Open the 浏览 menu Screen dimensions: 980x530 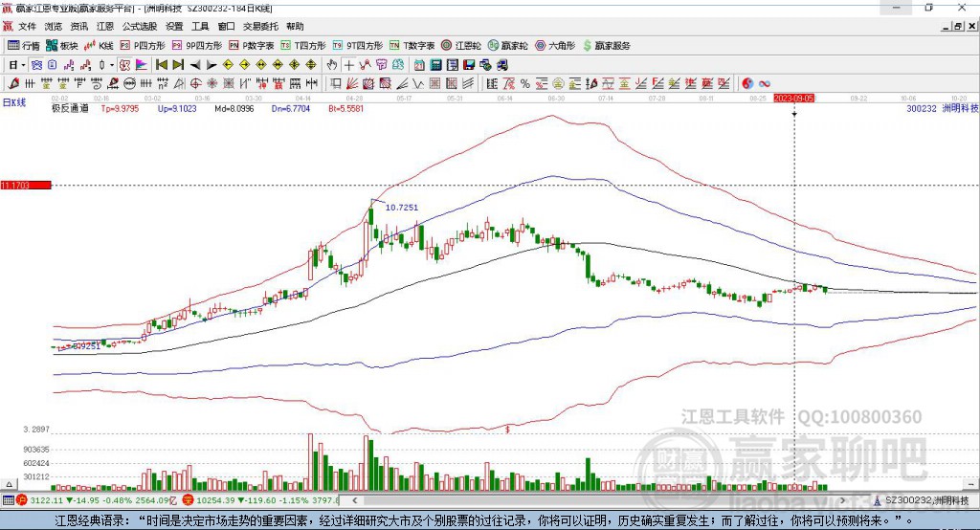coord(54,26)
